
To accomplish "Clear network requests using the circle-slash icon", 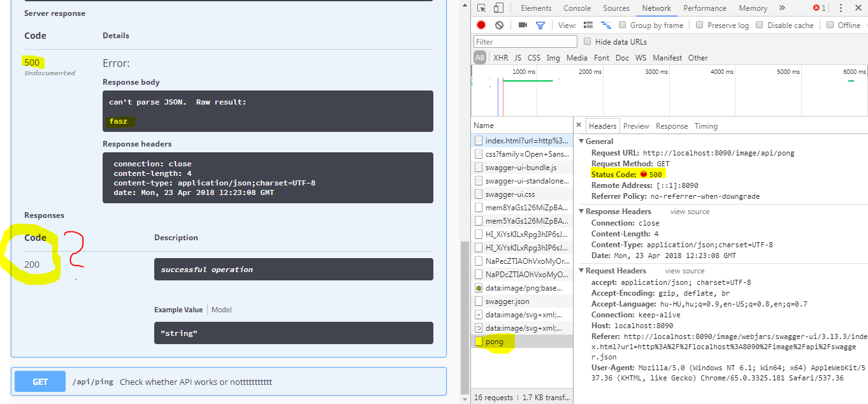I will (500, 25).
